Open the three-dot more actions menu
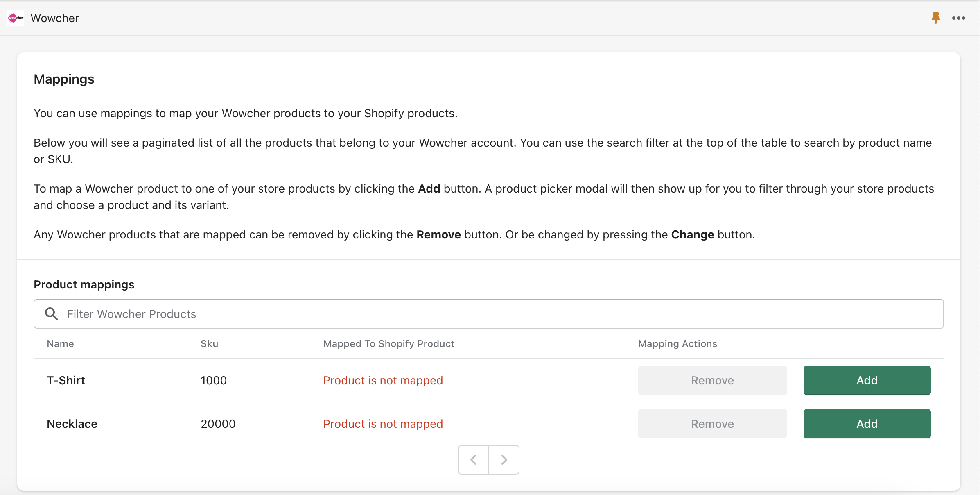 (x=958, y=18)
